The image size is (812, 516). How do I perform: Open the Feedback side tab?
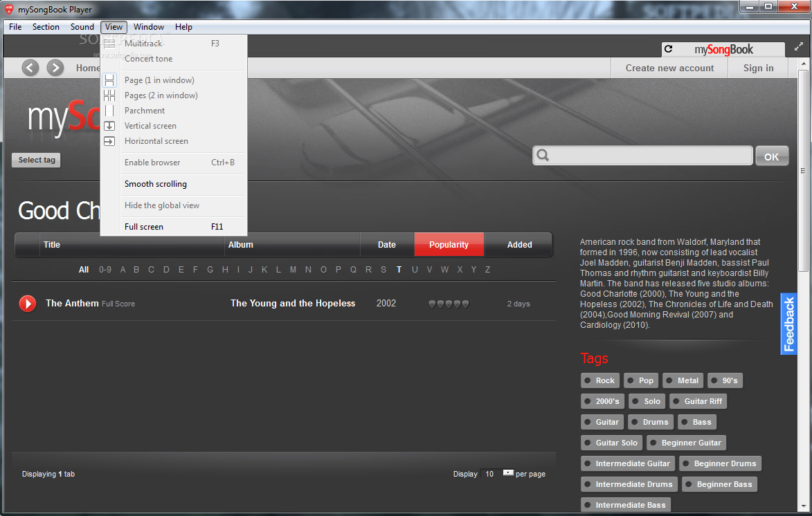[x=788, y=324]
